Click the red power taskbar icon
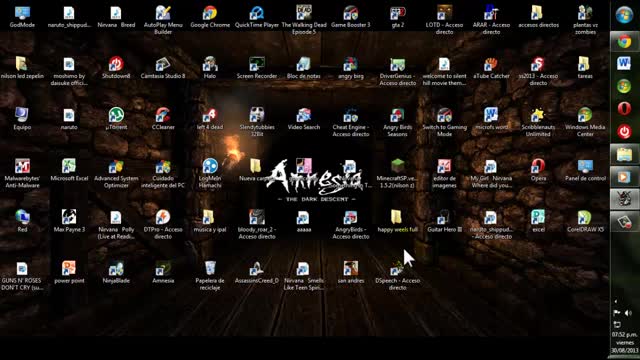Image resolution: width=640 pixels, height=360 pixels. click(624, 131)
